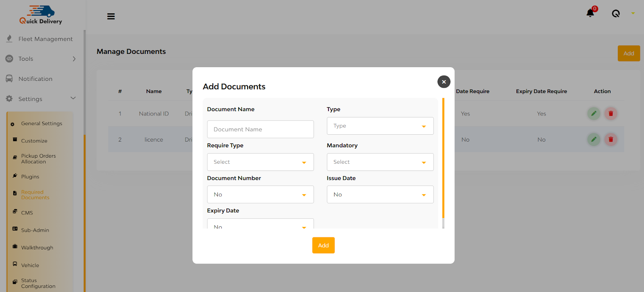Click the user profile avatar icon
Screen dimensions: 644x292
616,14
